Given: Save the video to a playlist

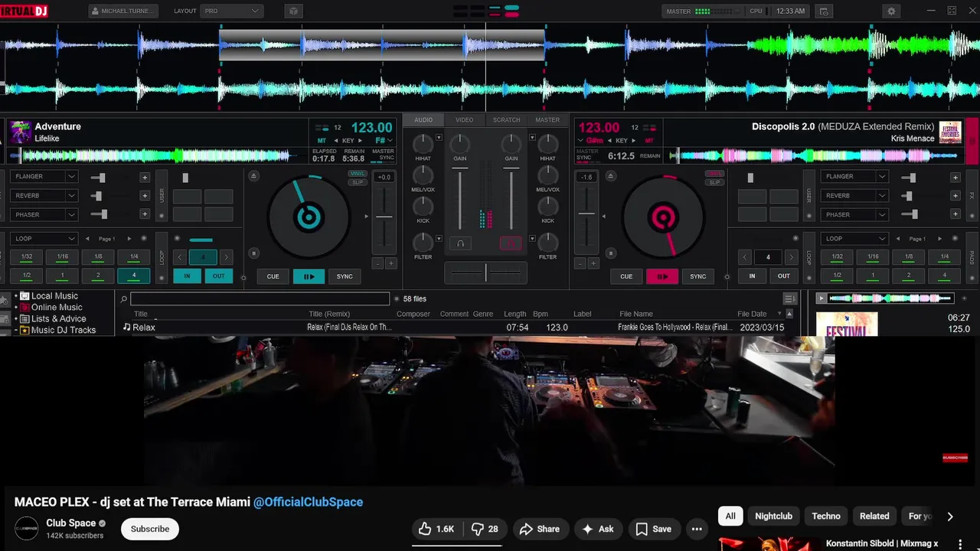Looking at the screenshot, I should click(654, 529).
